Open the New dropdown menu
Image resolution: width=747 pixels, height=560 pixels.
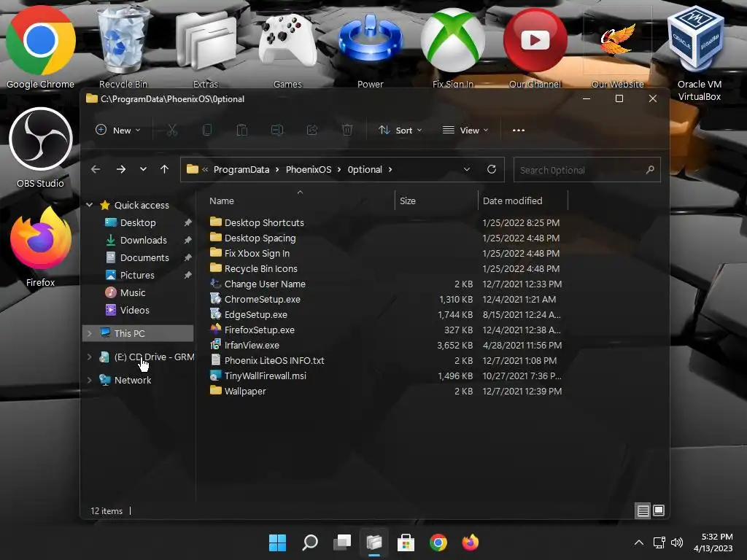(118, 130)
